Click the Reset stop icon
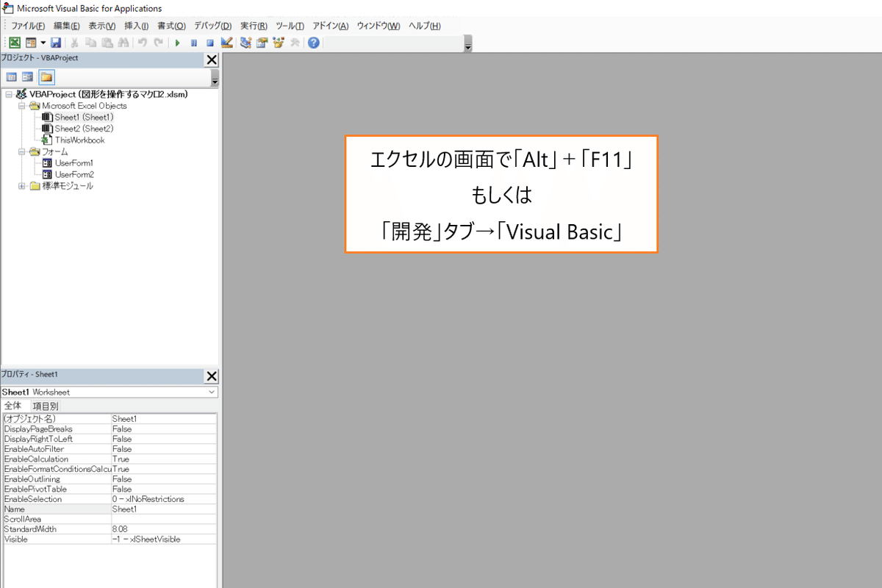 (209, 43)
